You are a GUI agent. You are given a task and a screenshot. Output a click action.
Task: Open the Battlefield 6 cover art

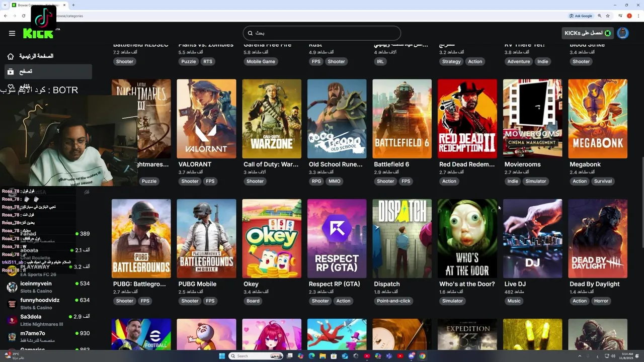[x=402, y=119]
